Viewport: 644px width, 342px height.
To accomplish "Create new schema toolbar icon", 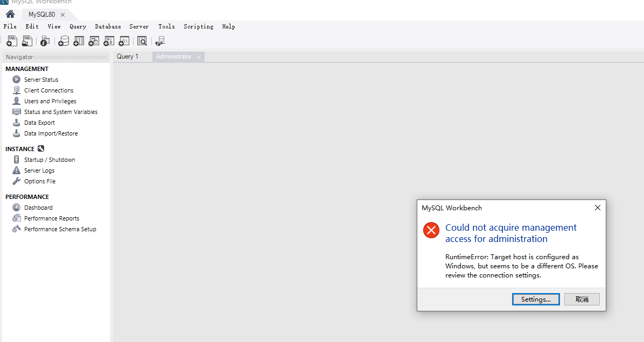I will tap(64, 41).
